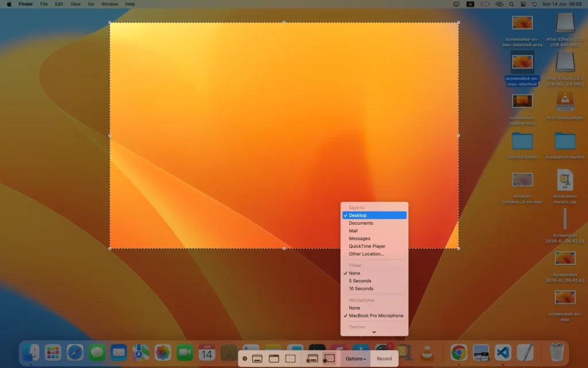This screenshot has height=368, width=588.
Task: Choose Messages as save destination
Action: coord(374,239)
